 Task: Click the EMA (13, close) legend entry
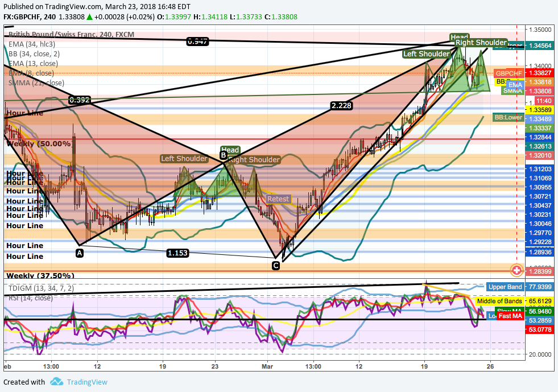point(33,63)
